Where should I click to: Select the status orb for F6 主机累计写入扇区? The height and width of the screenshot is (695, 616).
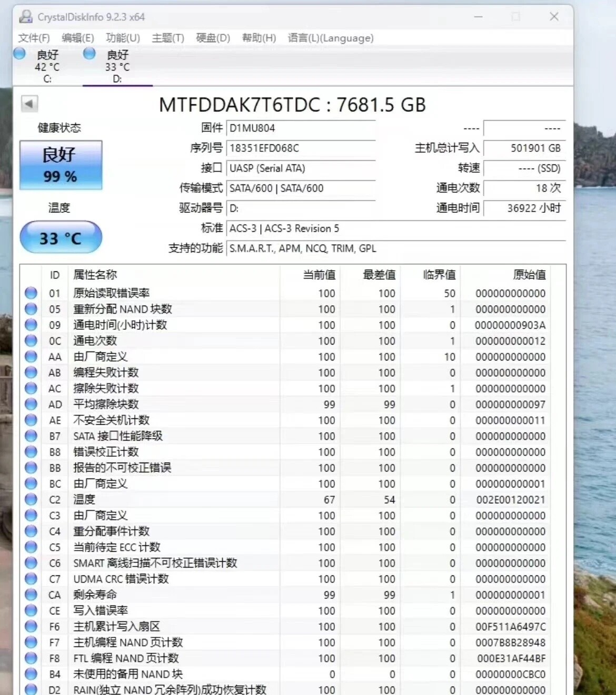coord(31,627)
